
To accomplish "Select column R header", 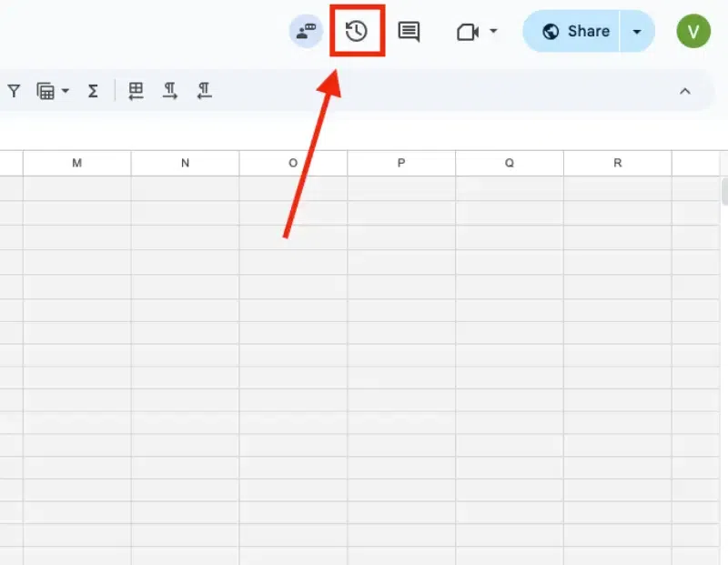I will click(618, 163).
